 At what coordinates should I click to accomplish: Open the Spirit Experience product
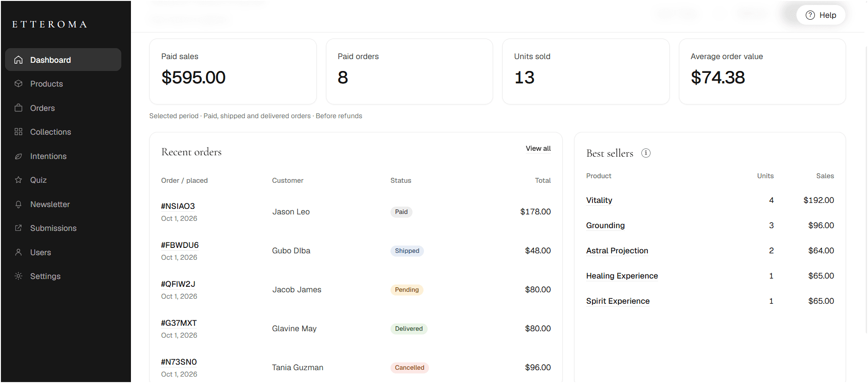click(x=618, y=301)
